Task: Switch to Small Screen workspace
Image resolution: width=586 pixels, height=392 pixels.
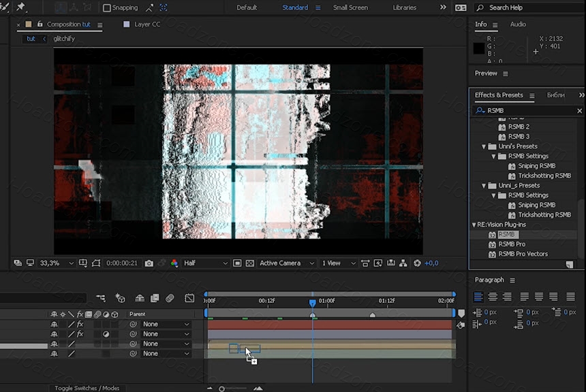Action: (350, 7)
